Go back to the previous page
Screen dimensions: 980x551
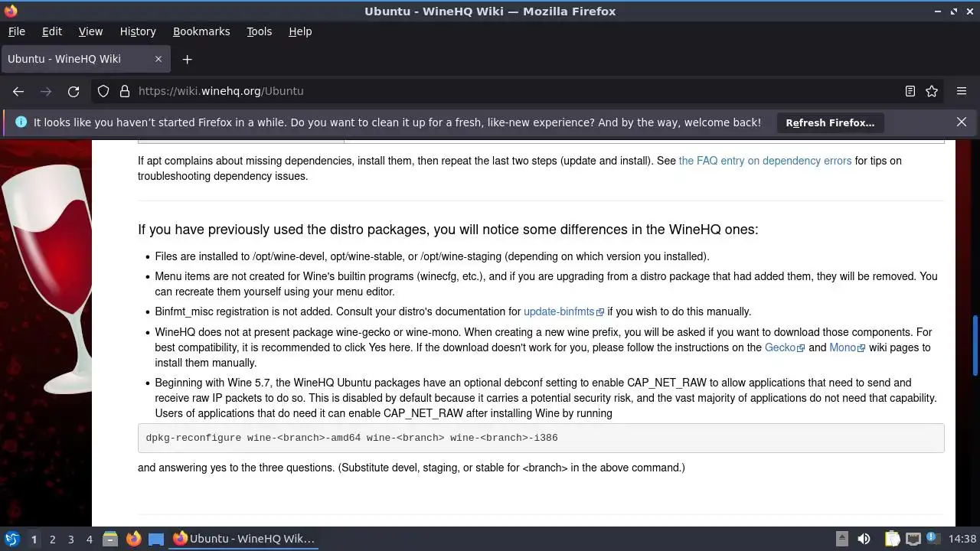click(18, 91)
